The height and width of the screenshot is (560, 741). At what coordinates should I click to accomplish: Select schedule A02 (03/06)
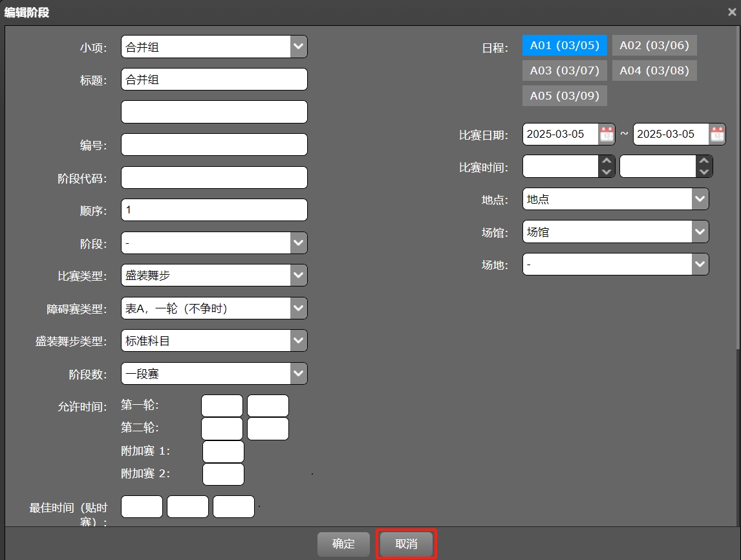pos(654,45)
